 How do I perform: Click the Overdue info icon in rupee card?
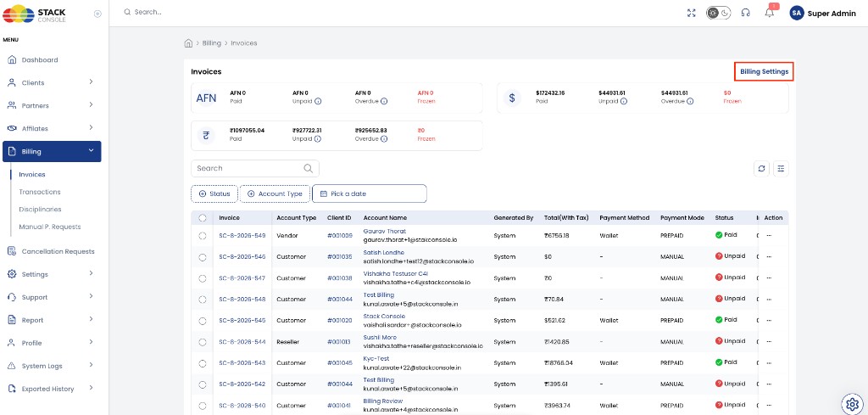[x=384, y=139]
